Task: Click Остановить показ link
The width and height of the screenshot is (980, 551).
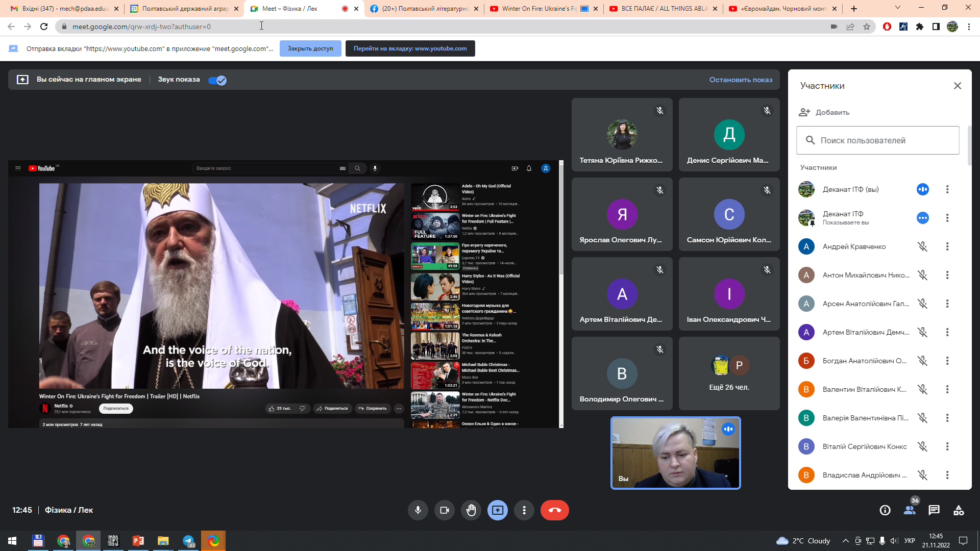Action: coord(741,80)
